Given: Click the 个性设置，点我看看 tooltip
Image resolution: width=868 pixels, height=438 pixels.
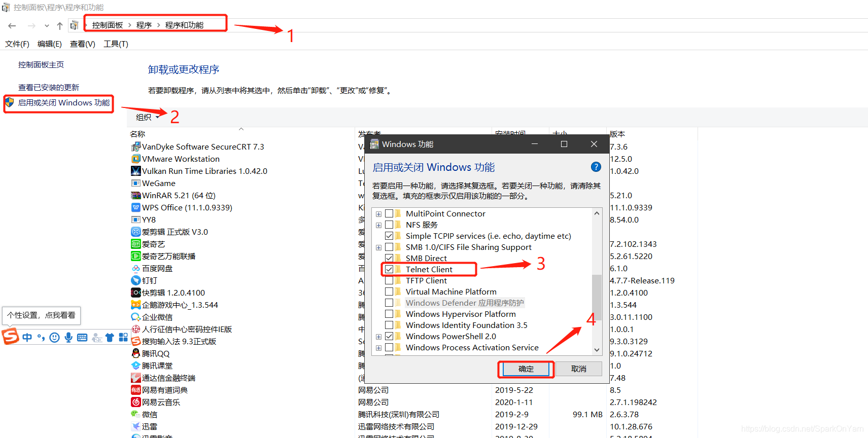Looking at the screenshot, I should (41, 315).
